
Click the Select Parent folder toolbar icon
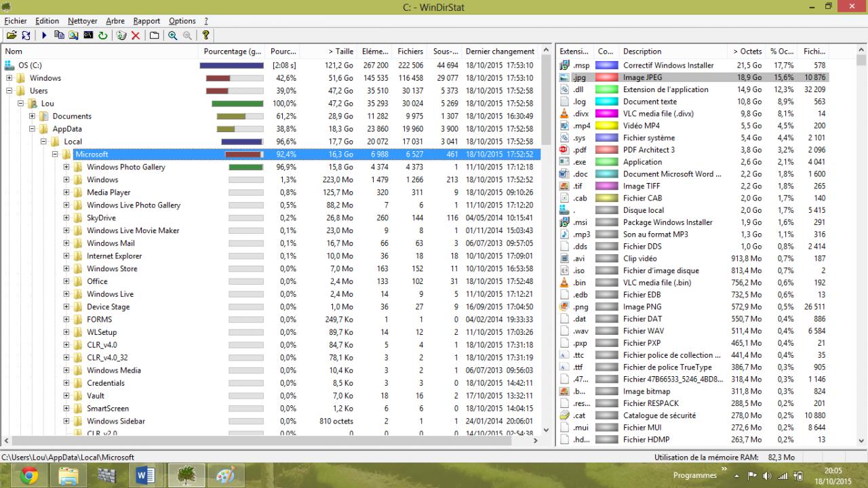(x=155, y=35)
